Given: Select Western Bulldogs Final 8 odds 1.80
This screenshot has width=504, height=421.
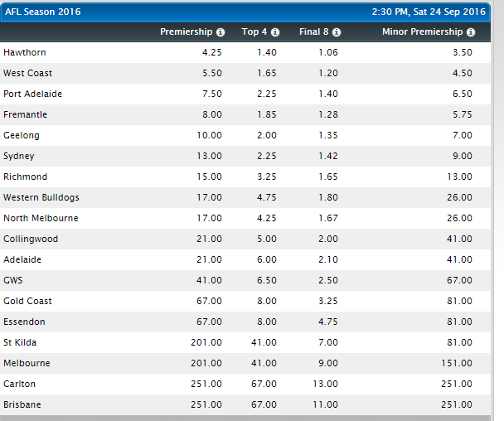Looking at the screenshot, I should [327, 197].
